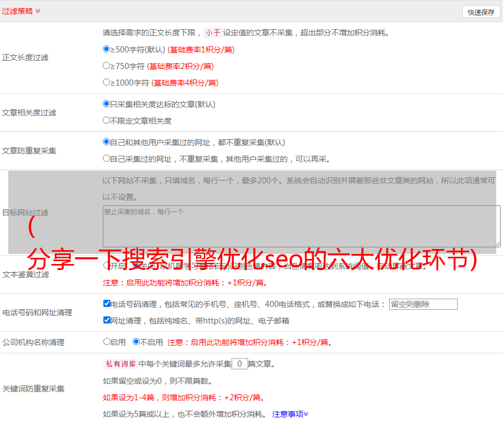Image resolution: width=504 pixels, height=424 pixels.
Task: Choose 不限定文章相关度 option
Action: coord(107,120)
